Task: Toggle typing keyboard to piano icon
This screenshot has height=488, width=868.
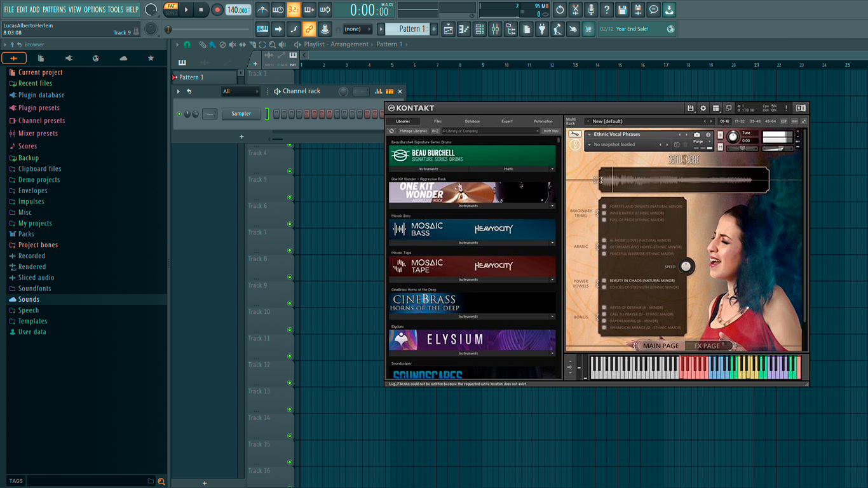Action: click(x=262, y=29)
